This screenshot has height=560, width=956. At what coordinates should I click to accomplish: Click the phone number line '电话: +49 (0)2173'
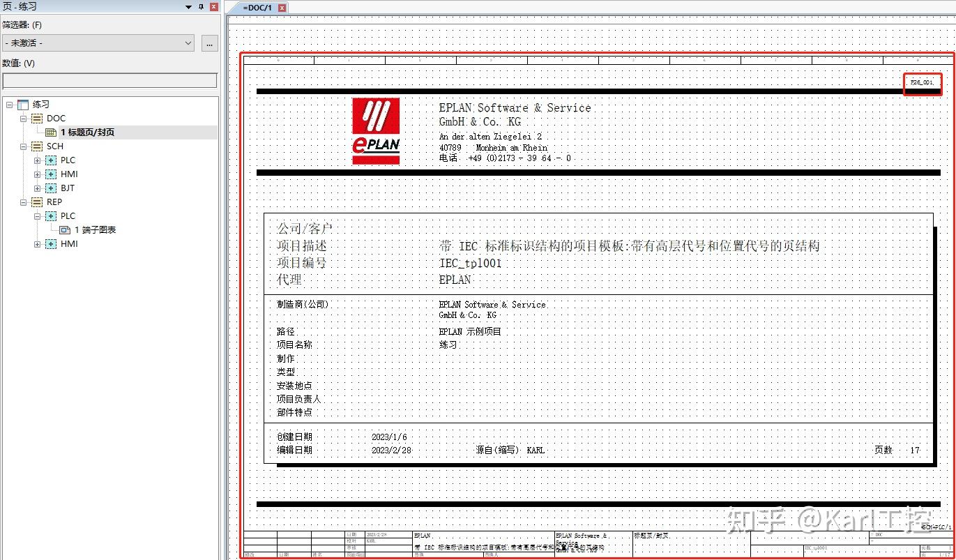point(505,158)
